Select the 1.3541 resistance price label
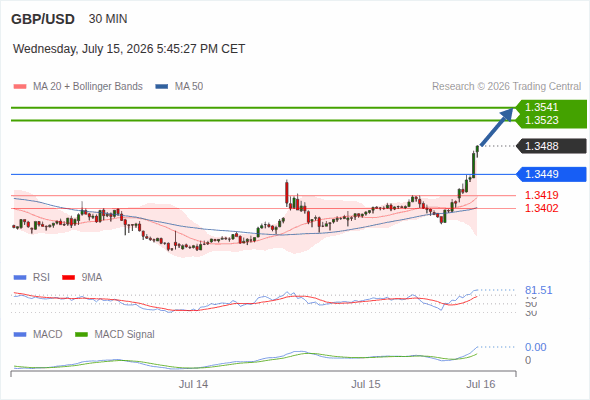This screenshot has width=590, height=400. (x=541, y=107)
